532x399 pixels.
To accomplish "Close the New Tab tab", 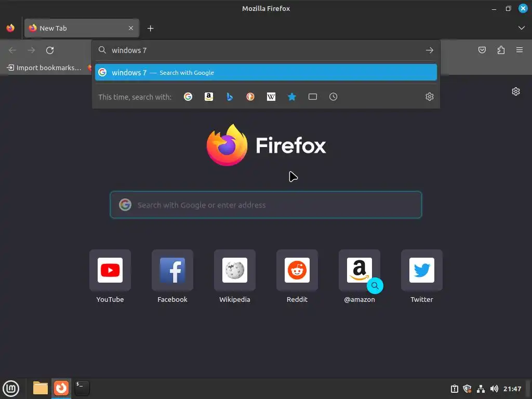I will (x=131, y=28).
